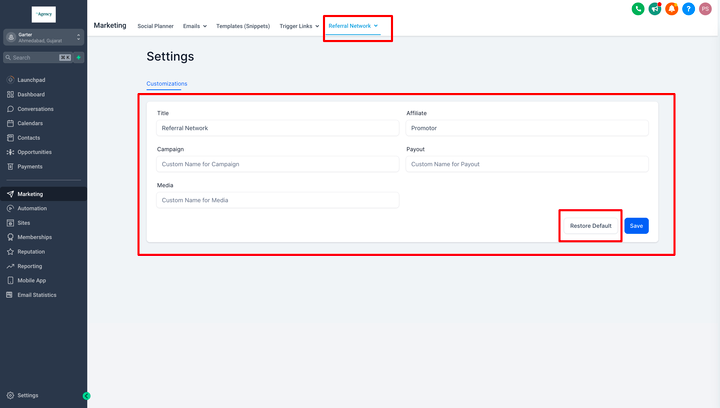Click the green phone dialer icon
The image size is (720, 408).
point(638,9)
